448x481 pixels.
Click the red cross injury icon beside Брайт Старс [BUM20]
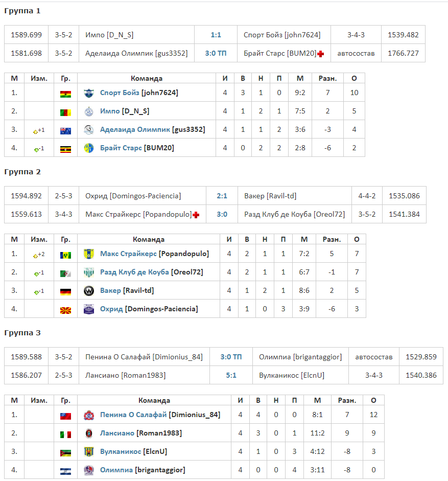point(321,54)
